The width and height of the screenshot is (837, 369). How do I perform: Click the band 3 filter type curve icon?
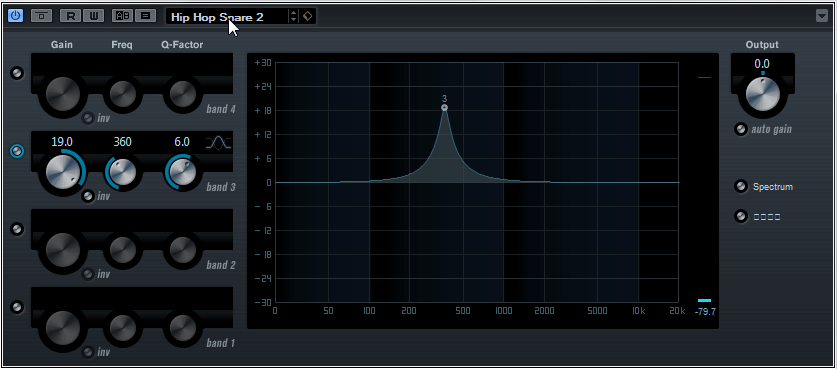click(x=219, y=143)
